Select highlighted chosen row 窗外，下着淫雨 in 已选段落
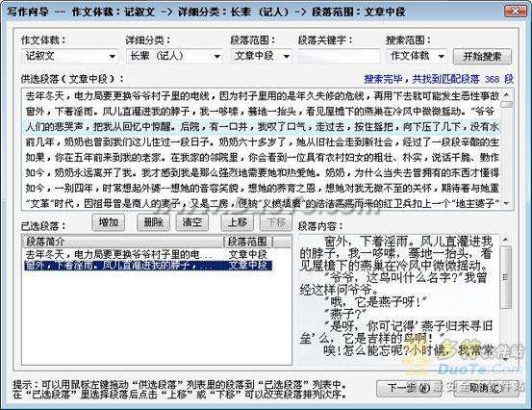This screenshot has width=532, height=410. [148, 266]
